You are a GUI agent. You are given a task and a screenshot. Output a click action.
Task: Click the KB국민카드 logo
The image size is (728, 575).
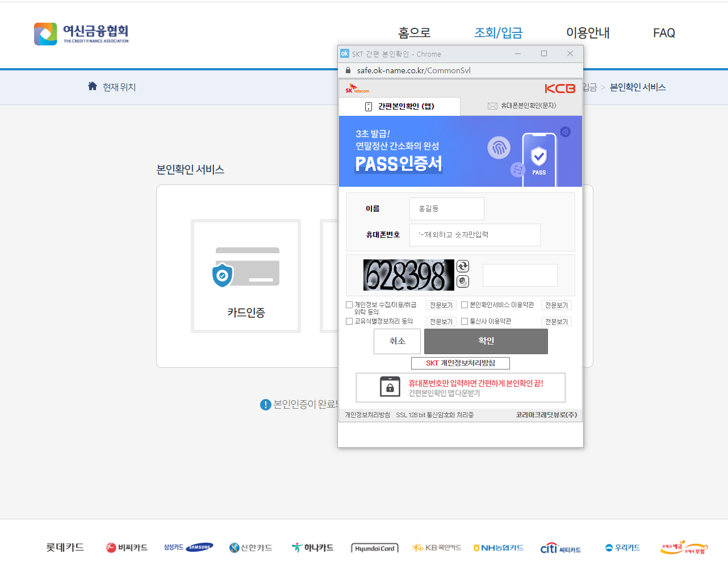point(437,548)
